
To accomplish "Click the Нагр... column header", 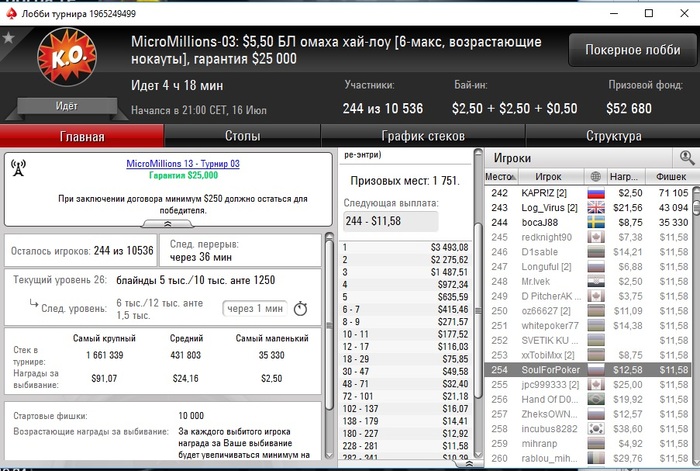I will 624,177.
